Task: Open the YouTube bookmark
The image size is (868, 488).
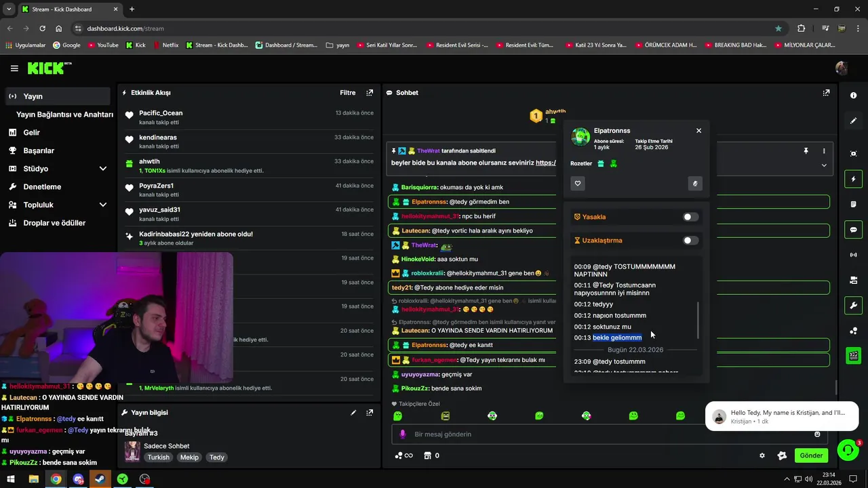Action: 102,45
